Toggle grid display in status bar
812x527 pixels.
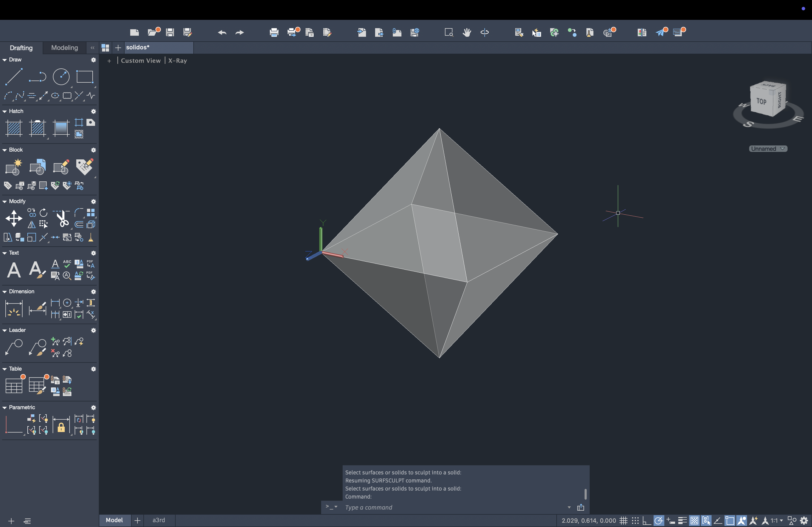point(623,521)
